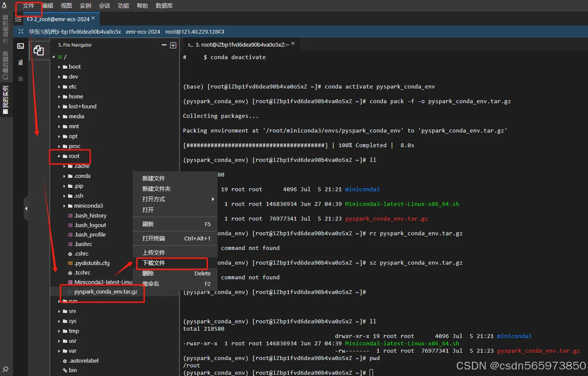Expand the .ssh folder arrow
The height and width of the screenshot is (376, 588).
click(x=64, y=196)
